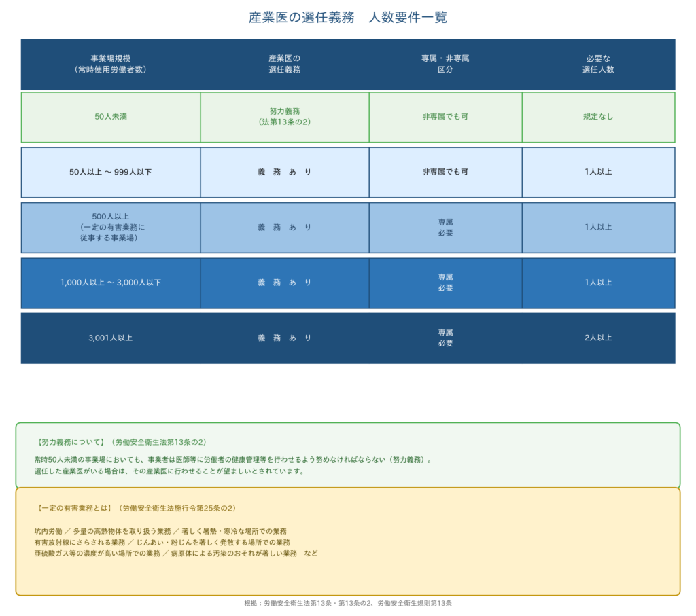
Task: Click the 3,001人以上 row cell
Action: [111, 338]
